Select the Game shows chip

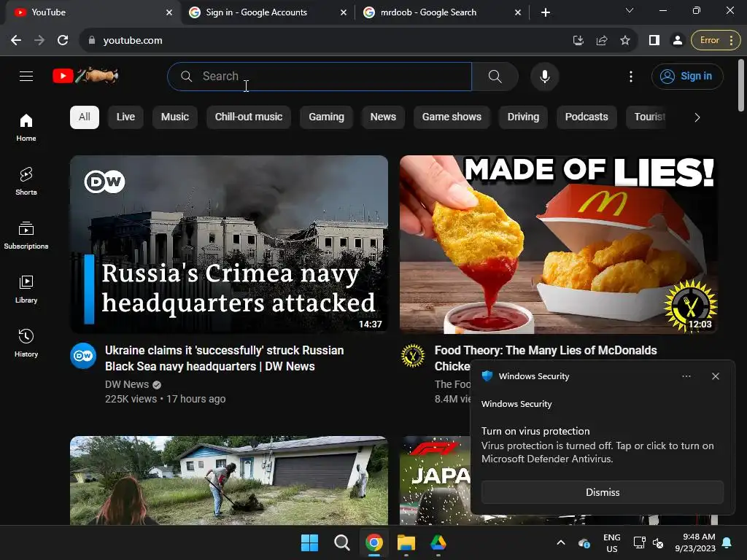tap(452, 117)
